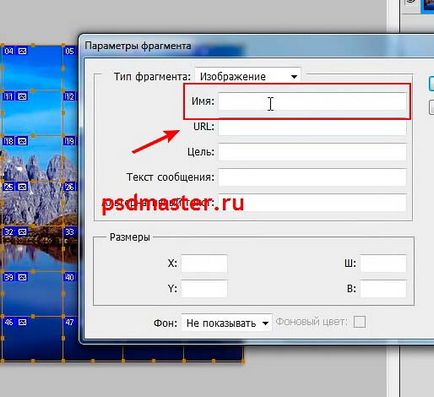Click the input field below Текст сообщения
The image size is (434, 397).
[312, 202]
